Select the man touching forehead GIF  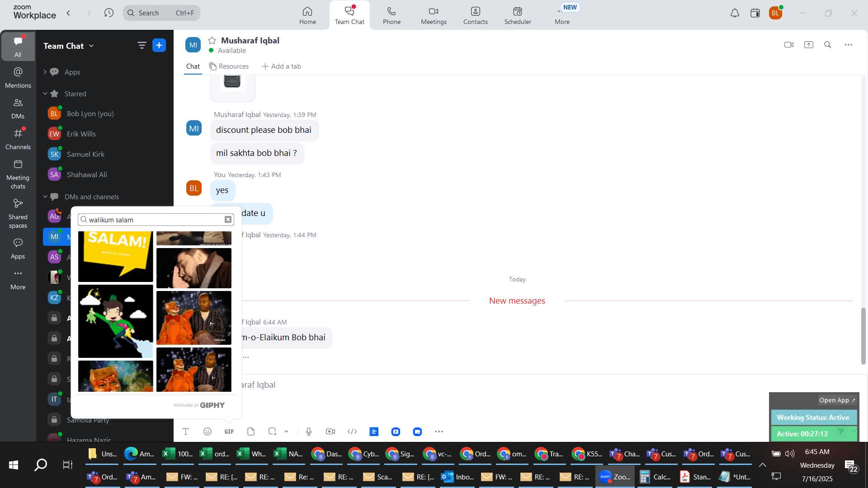pyautogui.click(x=194, y=268)
